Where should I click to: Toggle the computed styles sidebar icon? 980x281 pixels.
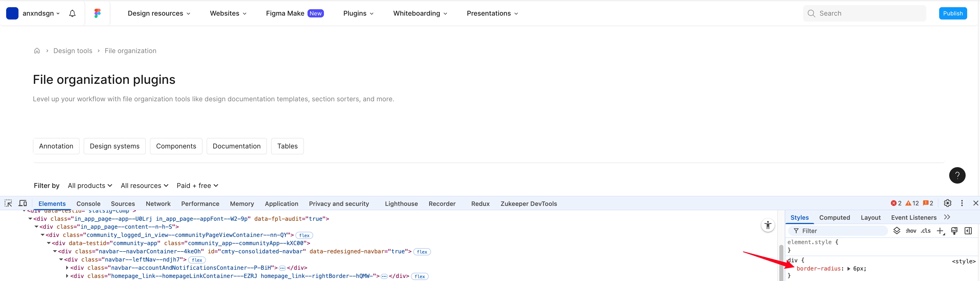coord(968,231)
